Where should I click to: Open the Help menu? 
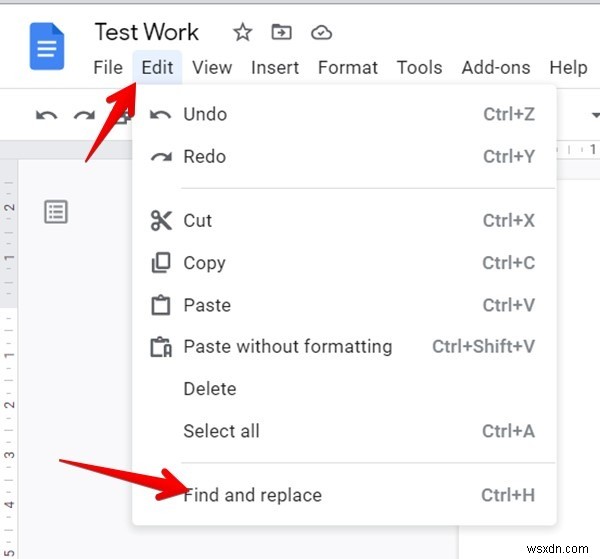(568, 68)
